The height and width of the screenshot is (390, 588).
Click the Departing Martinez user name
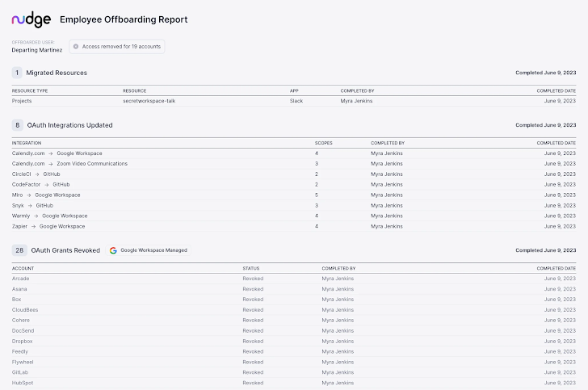37,50
